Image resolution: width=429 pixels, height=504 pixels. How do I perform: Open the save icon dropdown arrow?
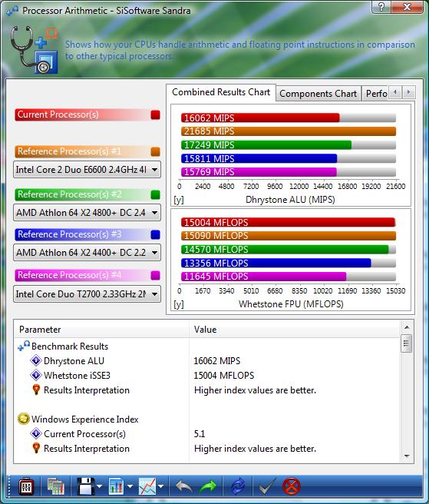(99, 486)
